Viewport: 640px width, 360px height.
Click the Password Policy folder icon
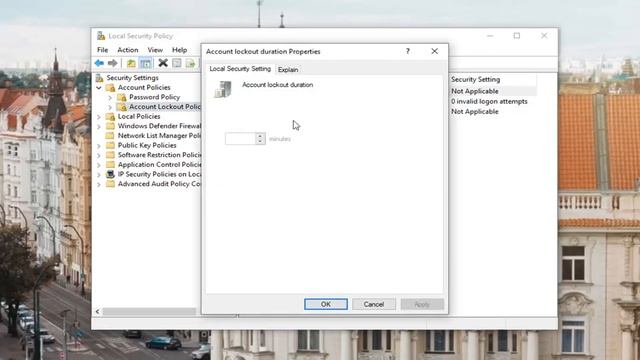click(122, 97)
